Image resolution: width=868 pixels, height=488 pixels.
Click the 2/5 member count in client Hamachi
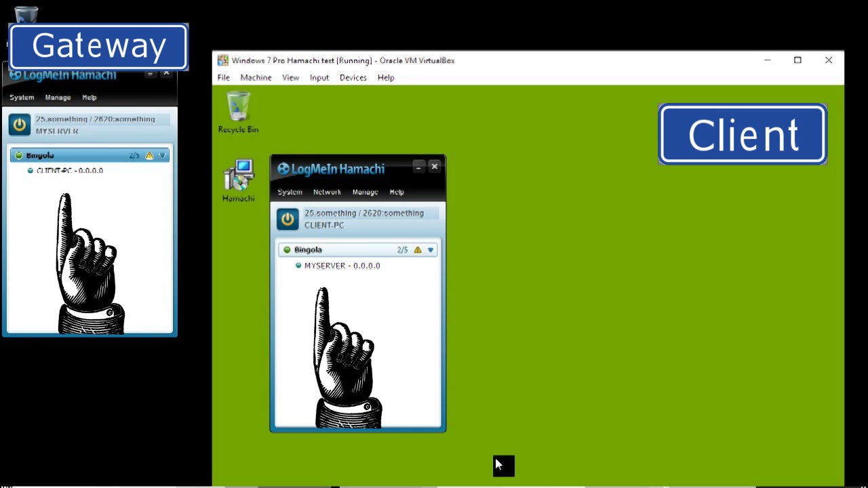[403, 250]
